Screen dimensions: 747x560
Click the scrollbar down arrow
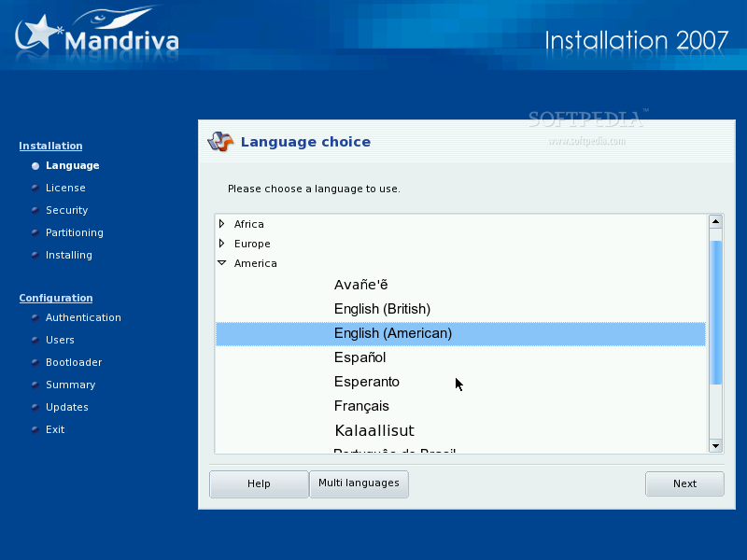[x=715, y=446]
